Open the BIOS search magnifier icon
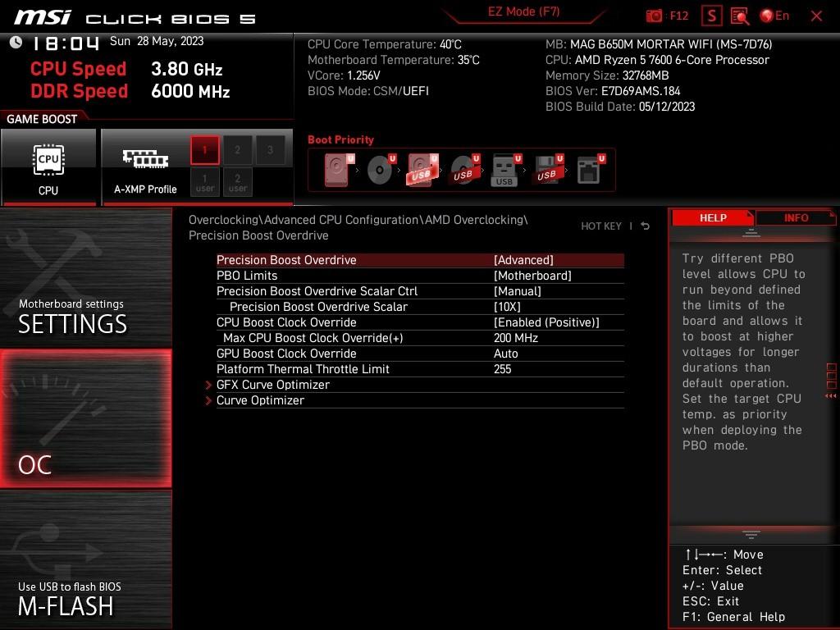This screenshot has width=840, height=630. [x=740, y=16]
